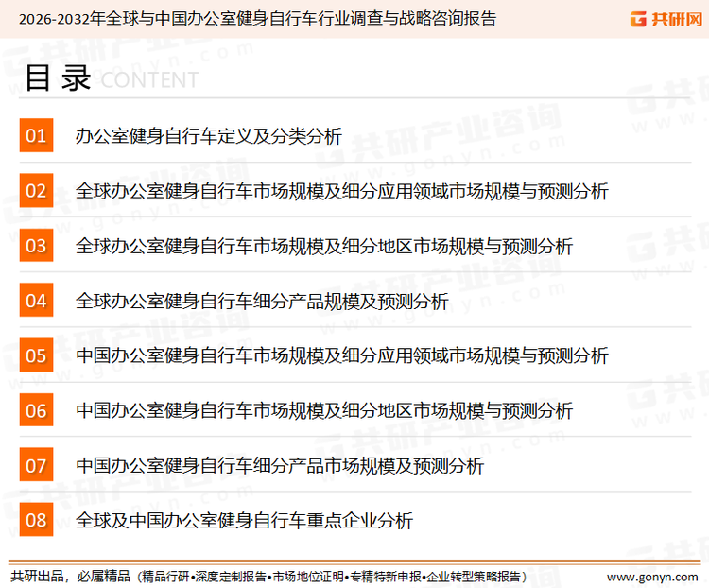Click the 目录 heading
709x588 pixels.
tap(58, 78)
